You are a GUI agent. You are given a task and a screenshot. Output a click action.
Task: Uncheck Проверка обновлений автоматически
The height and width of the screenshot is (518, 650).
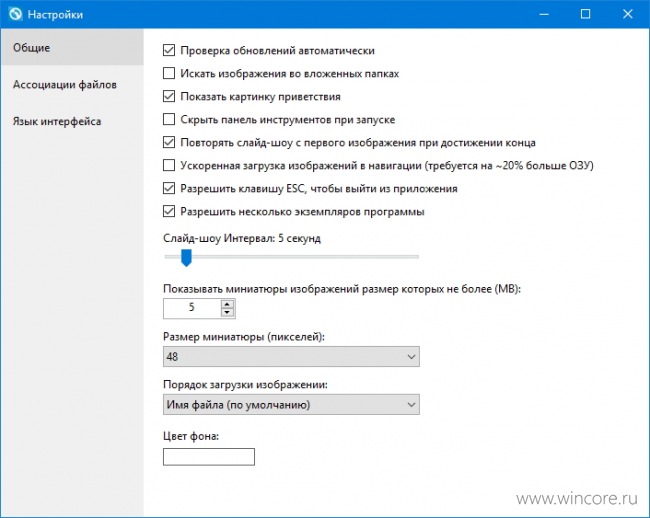169,51
